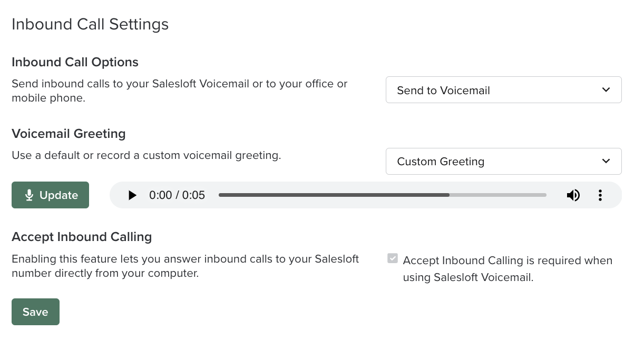Viewport: 644px width, 341px height.
Task: Click the 0:00 / 0:05 time display
Action: (x=178, y=195)
